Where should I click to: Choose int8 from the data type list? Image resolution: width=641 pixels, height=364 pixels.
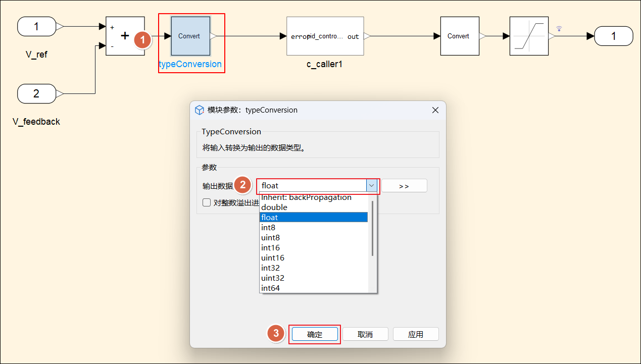[268, 228]
